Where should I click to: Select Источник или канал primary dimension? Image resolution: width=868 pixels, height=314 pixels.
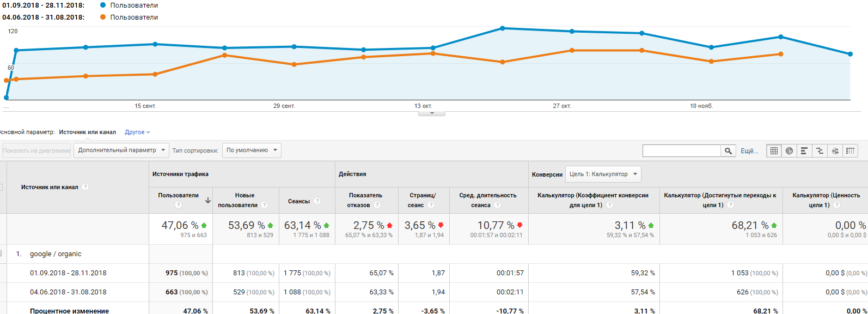click(x=88, y=132)
